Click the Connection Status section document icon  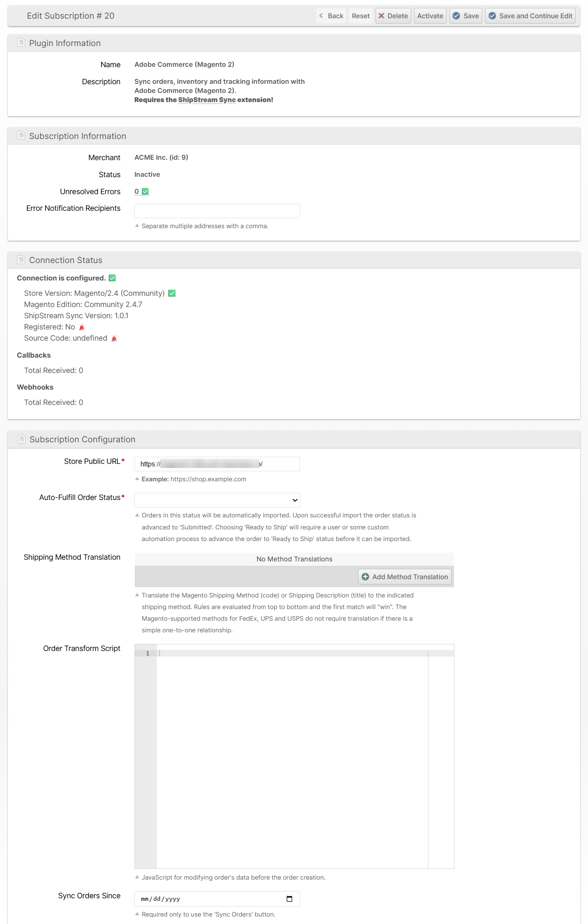tap(21, 260)
